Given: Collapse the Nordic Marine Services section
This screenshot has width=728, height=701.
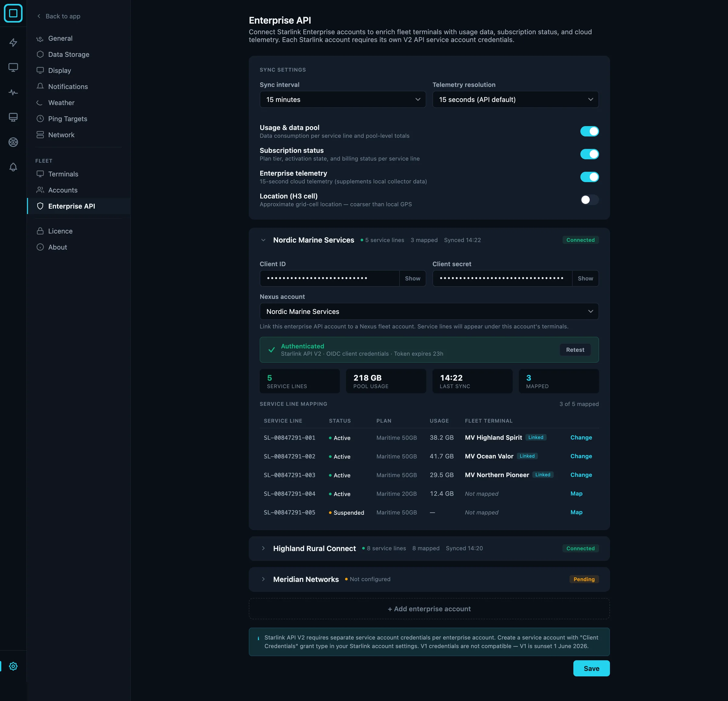Looking at the screenshot, I should click(x=263, y=240).
